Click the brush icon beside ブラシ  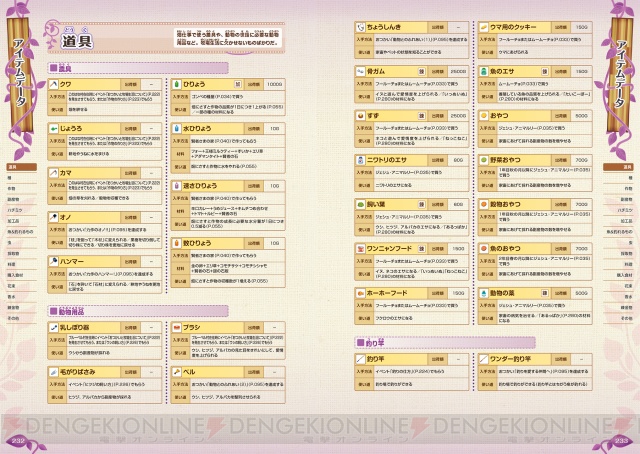click(177, 327)
